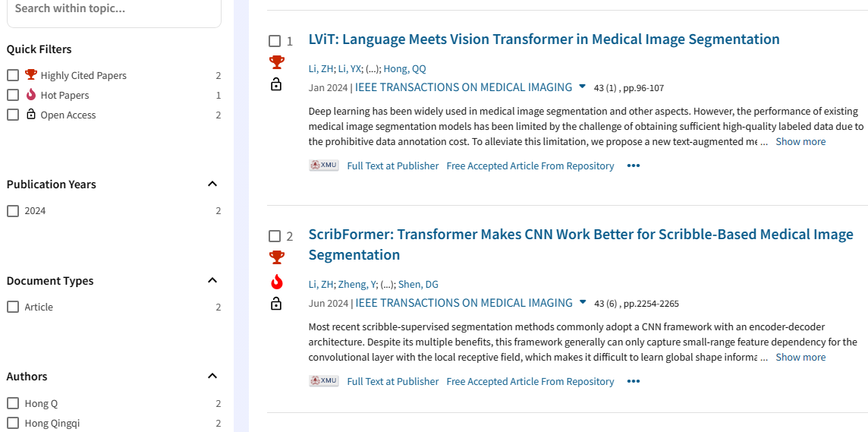Enable the Highly Cited Papers filter

point(13,75)
